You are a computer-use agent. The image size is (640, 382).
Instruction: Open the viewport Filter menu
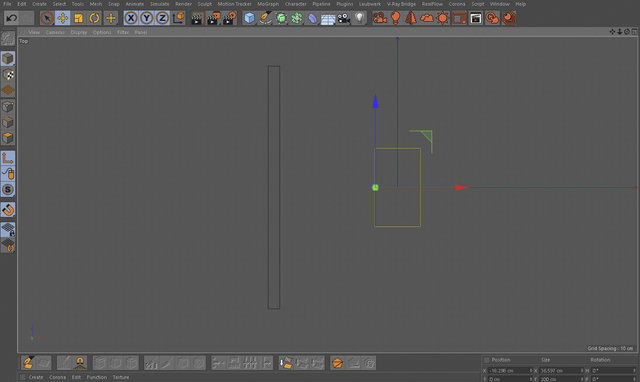tap(123, 32)
